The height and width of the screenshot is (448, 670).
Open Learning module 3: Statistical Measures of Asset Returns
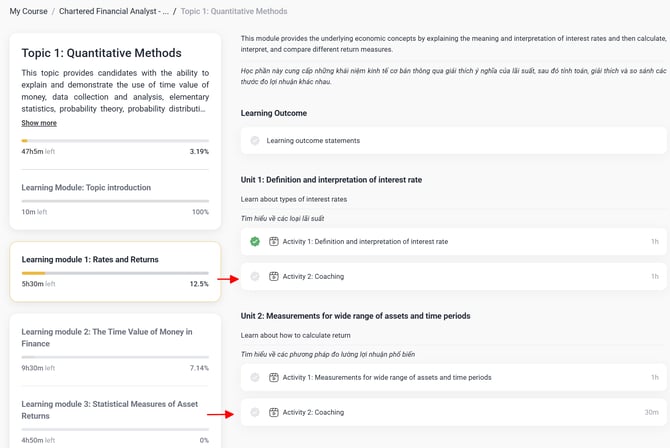(107, 409)
